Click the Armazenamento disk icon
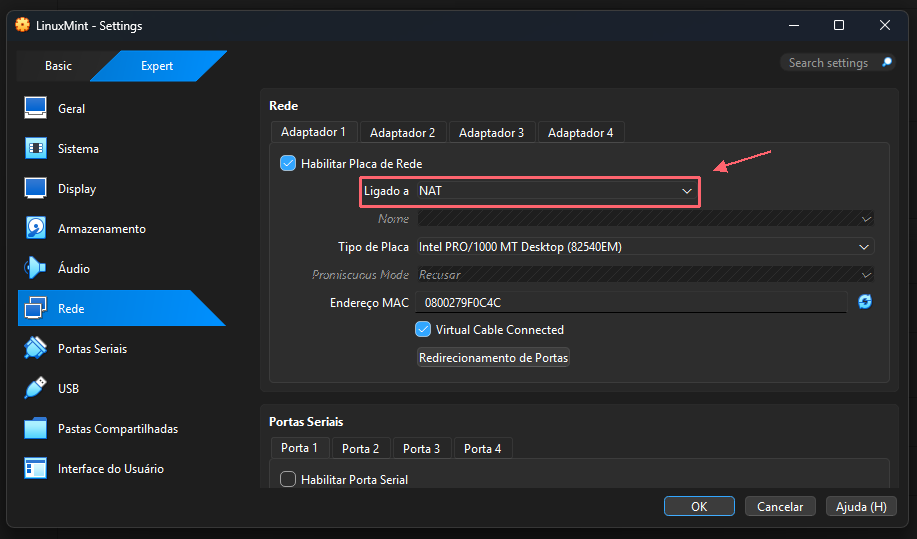Screen dimensions: 917x539 click(36, 228)
